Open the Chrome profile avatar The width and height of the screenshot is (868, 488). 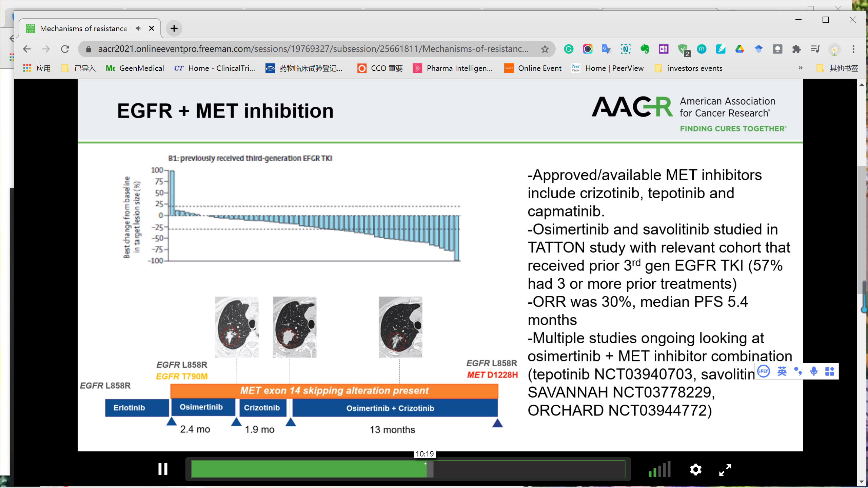tap(834, 49)
